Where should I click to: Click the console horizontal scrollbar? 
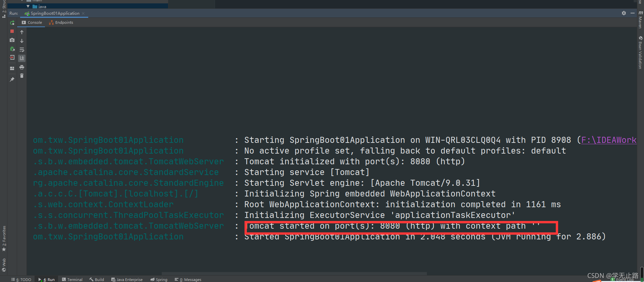[294, 274]
